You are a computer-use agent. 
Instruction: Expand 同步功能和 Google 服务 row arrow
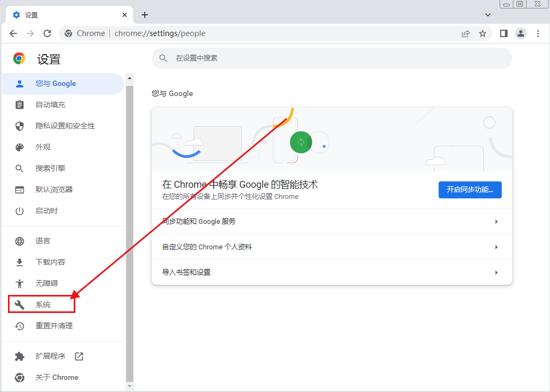pyautogui.click(x=496, y=221)
